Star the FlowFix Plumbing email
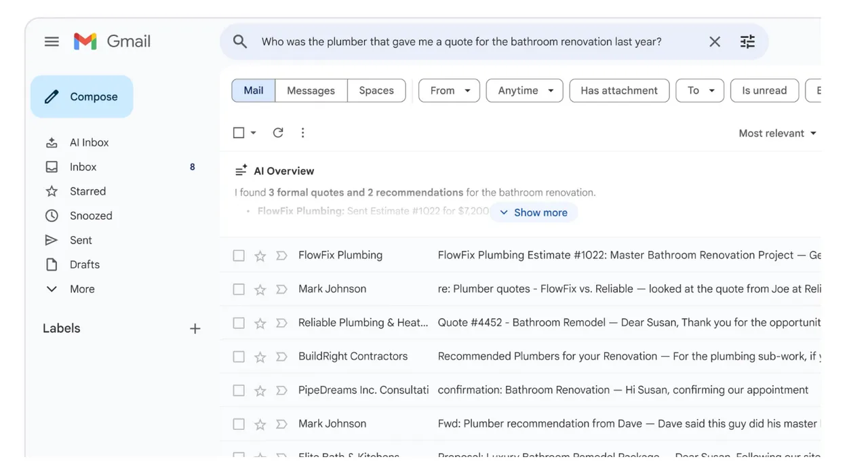Screen dimensions: 868x472 click(x=260, y=255)
